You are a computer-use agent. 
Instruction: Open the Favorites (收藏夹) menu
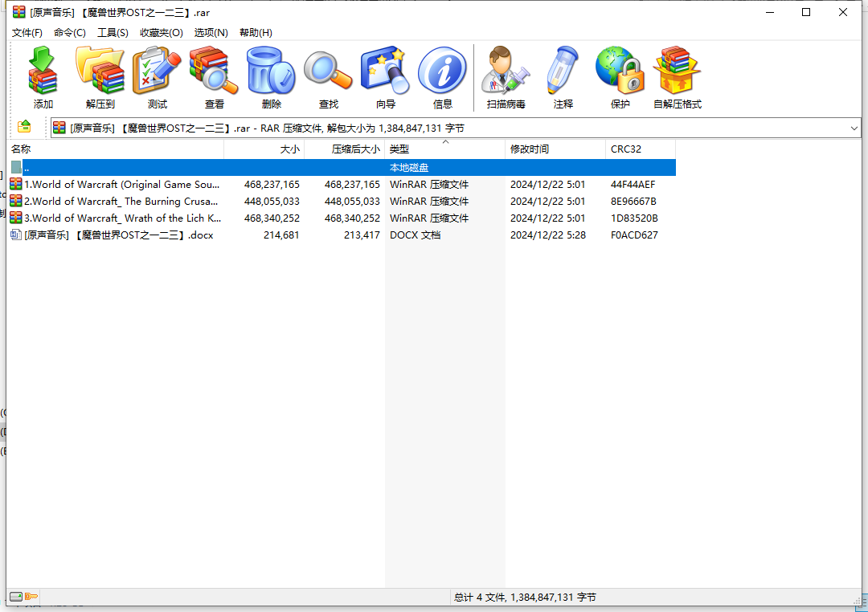pyautogui.click(x=162, y=33)
